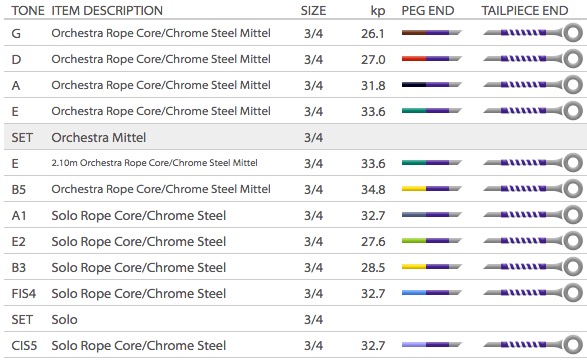Click the tailpiece end icon for A1 string
587x361 pixels.
click(x=533, y=215)
